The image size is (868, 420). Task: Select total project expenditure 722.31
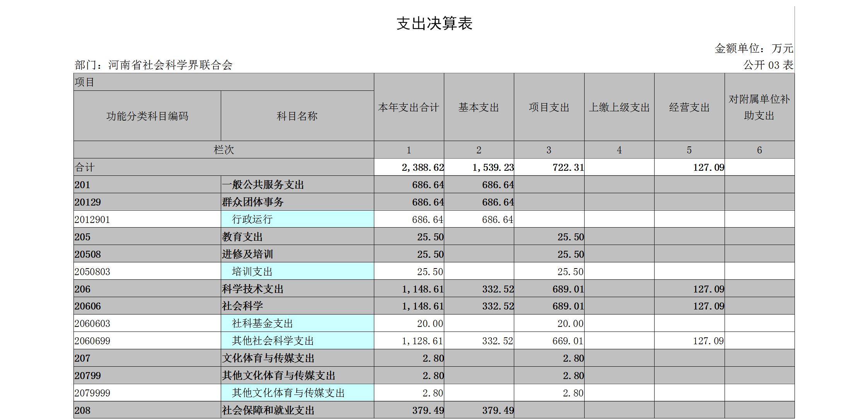[568, 167]
